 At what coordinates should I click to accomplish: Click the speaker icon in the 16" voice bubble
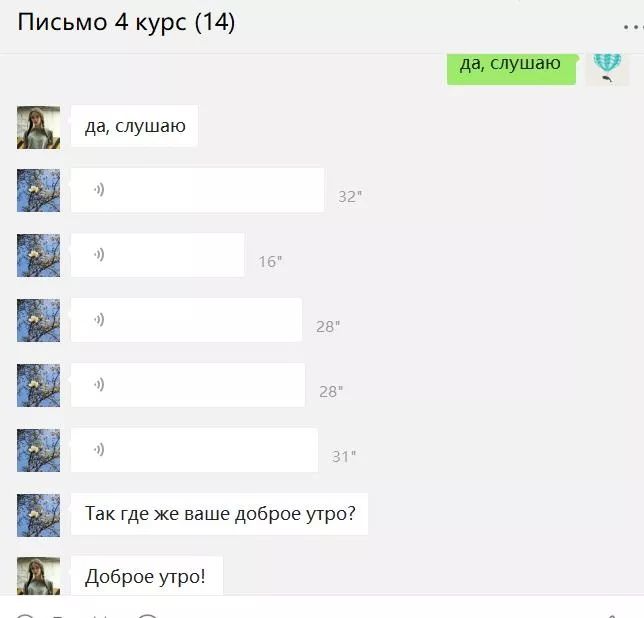(x=99, y=255)
